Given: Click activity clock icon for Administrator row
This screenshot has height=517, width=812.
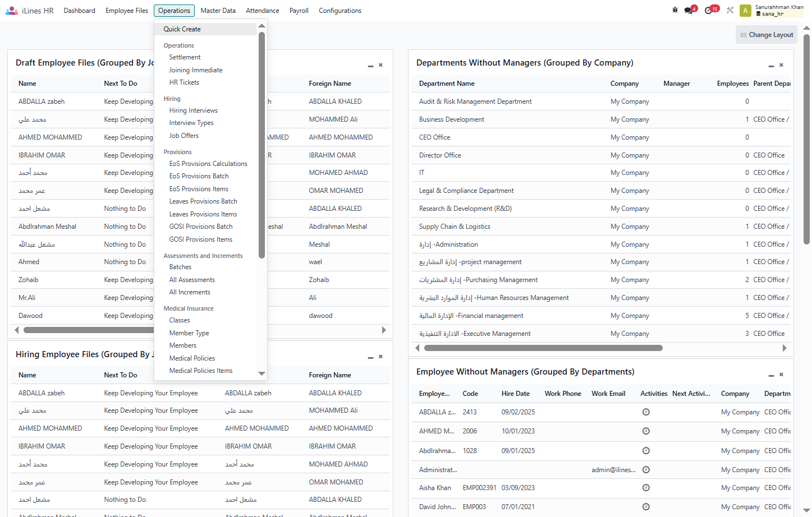Looking at the screenshot, I should click(x=646, y=470).
